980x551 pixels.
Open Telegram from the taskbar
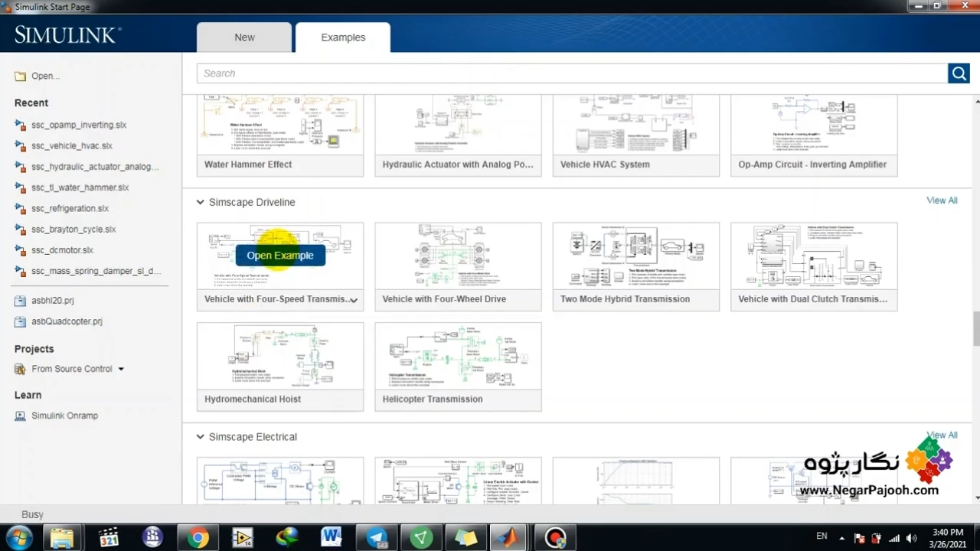click(377, 537)
